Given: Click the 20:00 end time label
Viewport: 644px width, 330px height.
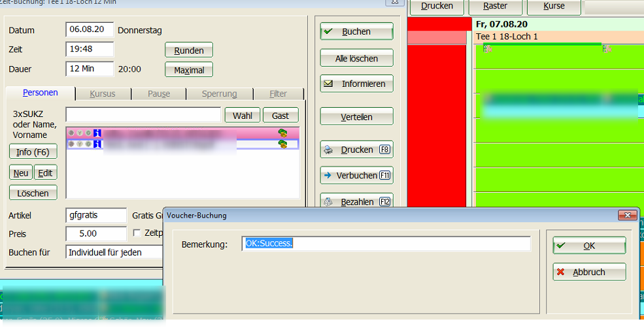Looking at the screenshot, I should tap(130, 69).
